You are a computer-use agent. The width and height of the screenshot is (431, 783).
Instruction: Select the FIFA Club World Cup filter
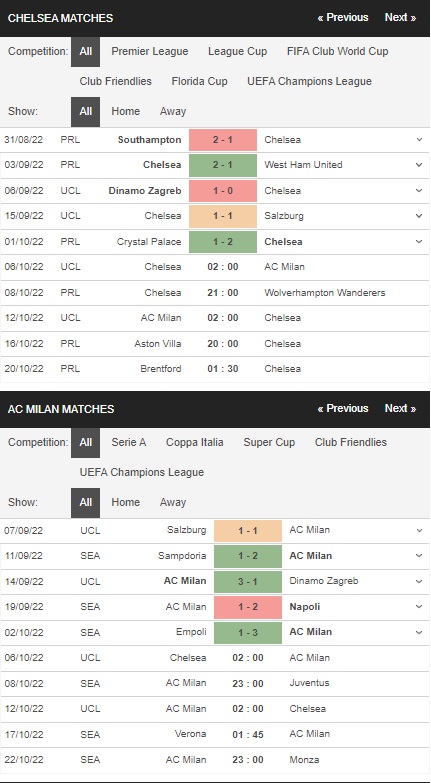(x=338, y=51)
